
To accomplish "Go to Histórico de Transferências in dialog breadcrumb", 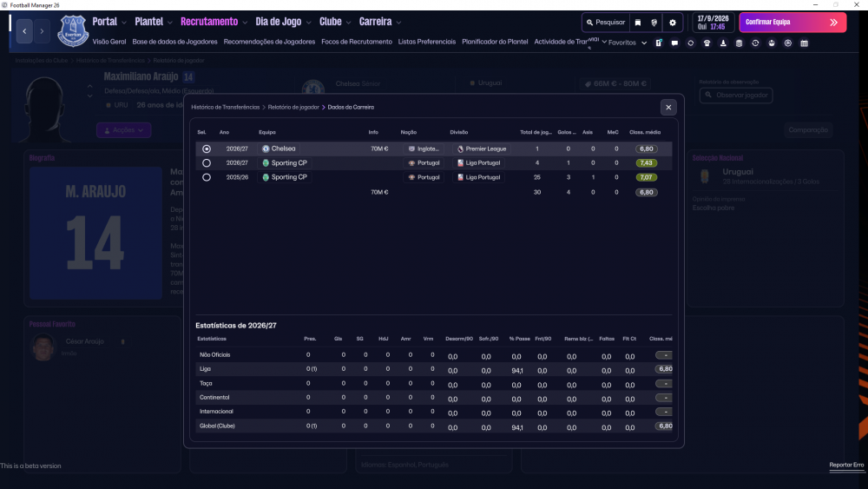I will click(x=226, y=108).
